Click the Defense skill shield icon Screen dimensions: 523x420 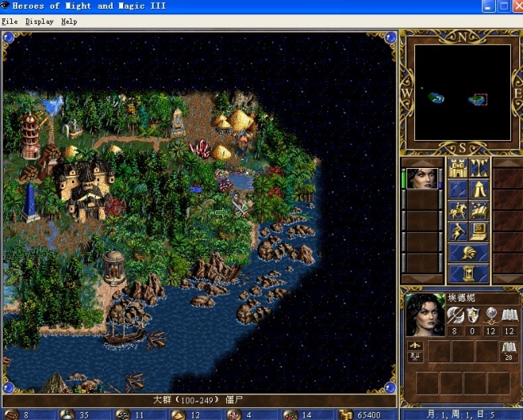pos(473,315)
